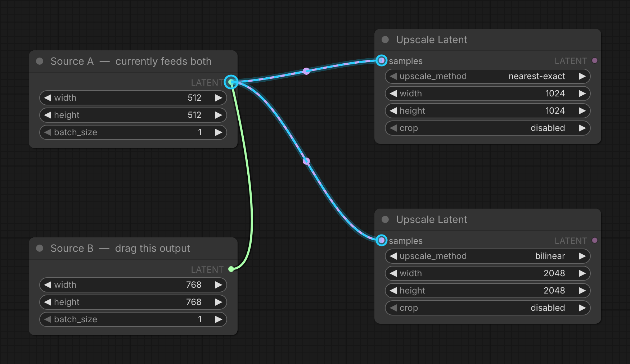Decrease Source B width with left arrow
This screenshot has height=364, width=630.
click(x=48, y=285)
